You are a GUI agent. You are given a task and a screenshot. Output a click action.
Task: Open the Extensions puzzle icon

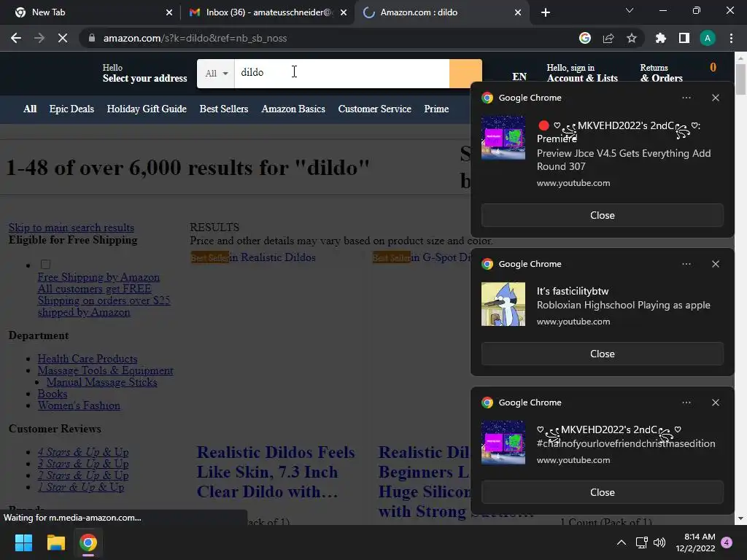coord(660,38)
